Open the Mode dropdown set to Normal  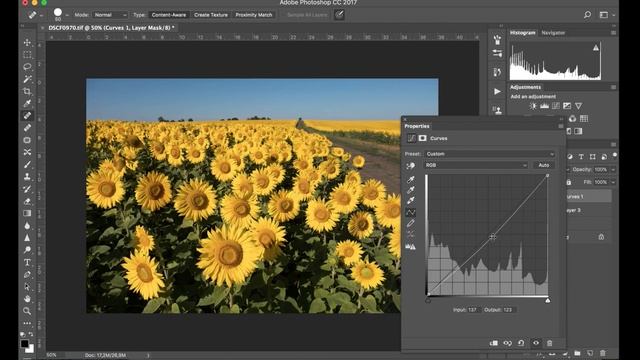click(110, 15)
